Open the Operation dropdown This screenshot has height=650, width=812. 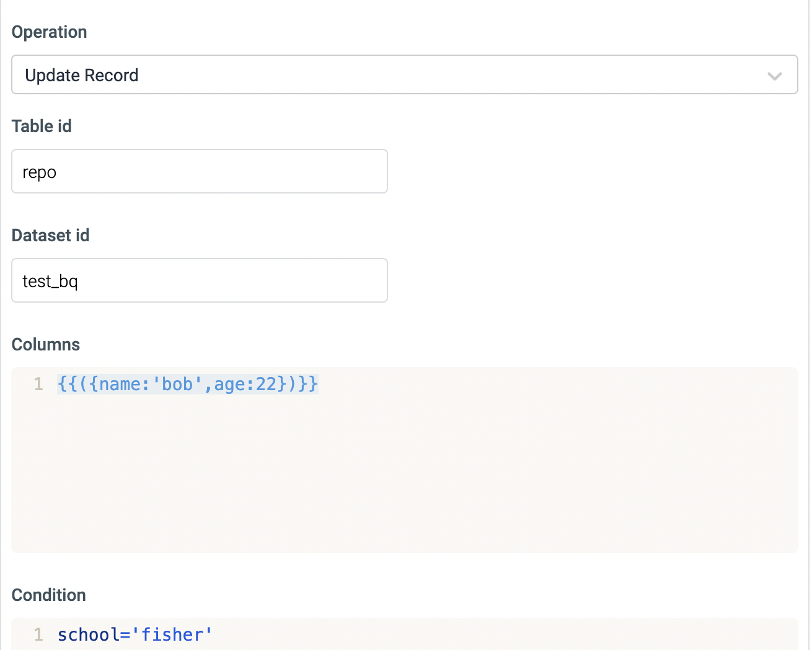404,75
